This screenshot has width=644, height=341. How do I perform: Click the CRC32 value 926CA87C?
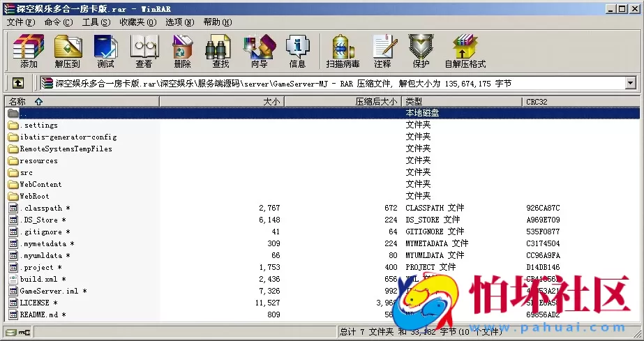[543, 208]
